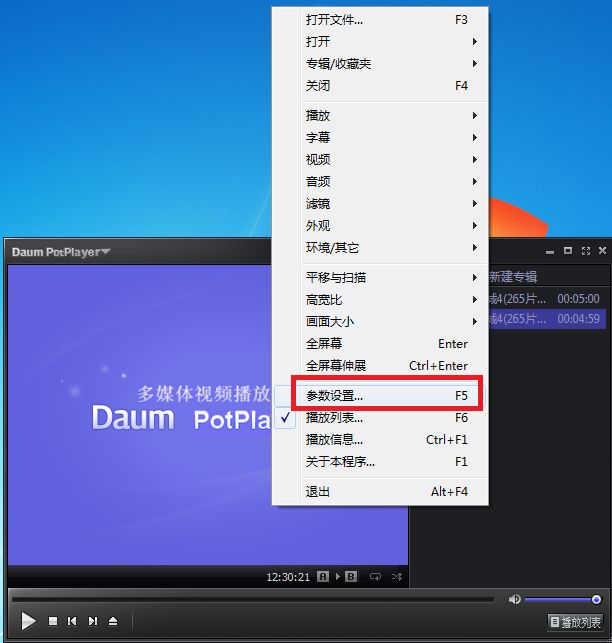Open 播放信息... menu item

coord(380,440)
